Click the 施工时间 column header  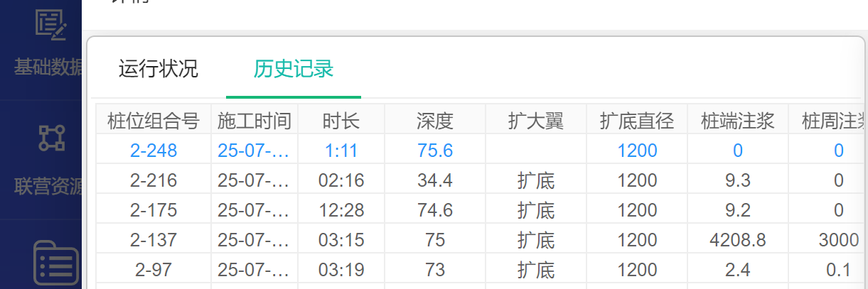coord(254,121)
